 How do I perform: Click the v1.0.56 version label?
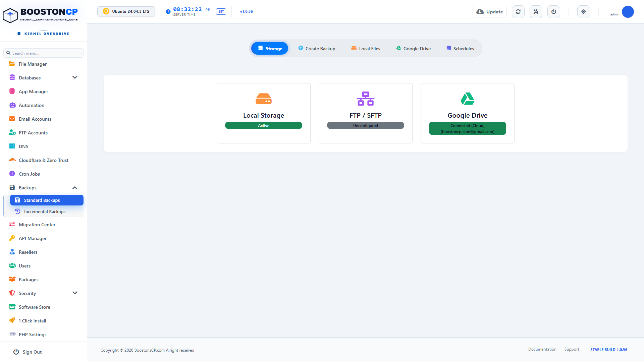pyautogui.click(x=247, y=11)
